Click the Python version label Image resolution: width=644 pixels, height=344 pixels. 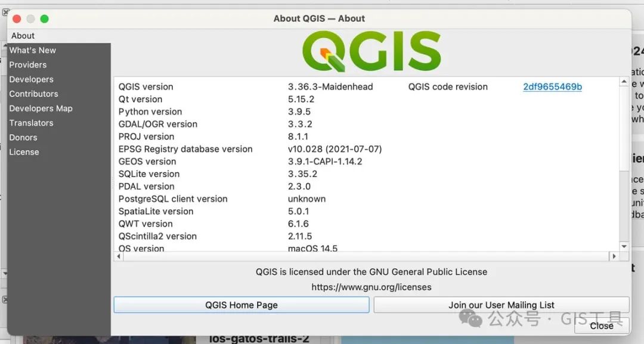(150, 111)
